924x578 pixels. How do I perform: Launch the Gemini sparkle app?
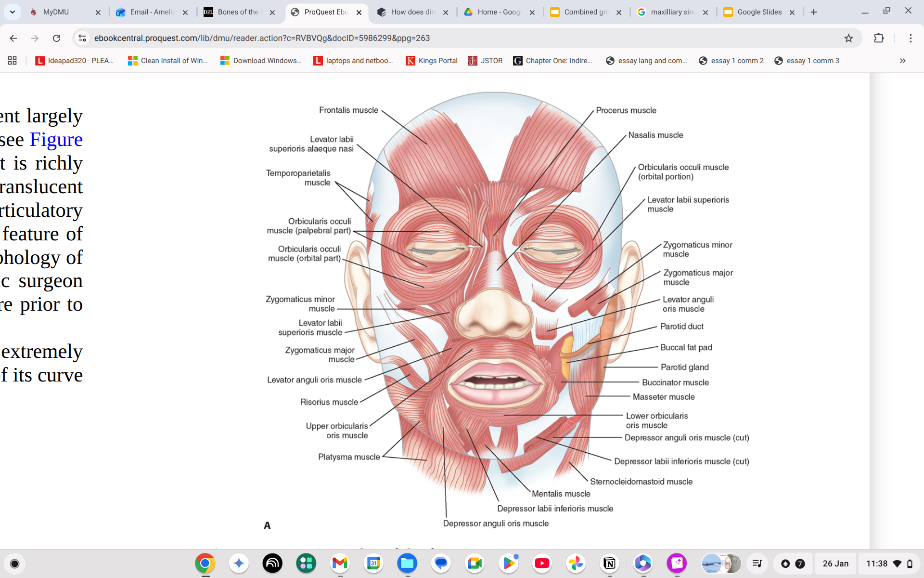point(239,564)
